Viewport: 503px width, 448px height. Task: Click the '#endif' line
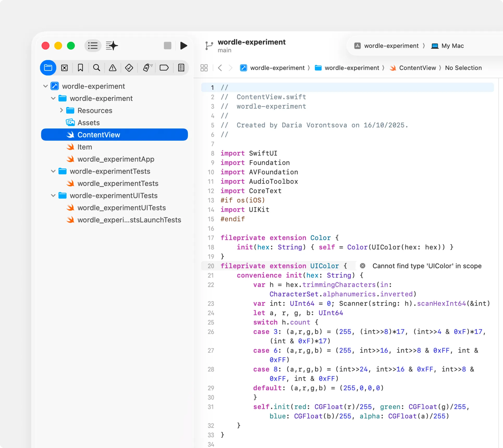pyautogui.click(x=232, y=219)
